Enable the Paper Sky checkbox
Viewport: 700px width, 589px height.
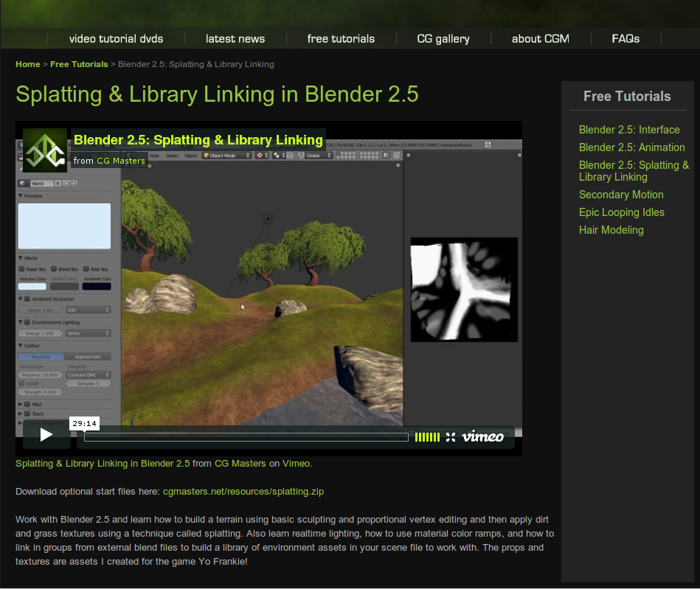[22, 268]
